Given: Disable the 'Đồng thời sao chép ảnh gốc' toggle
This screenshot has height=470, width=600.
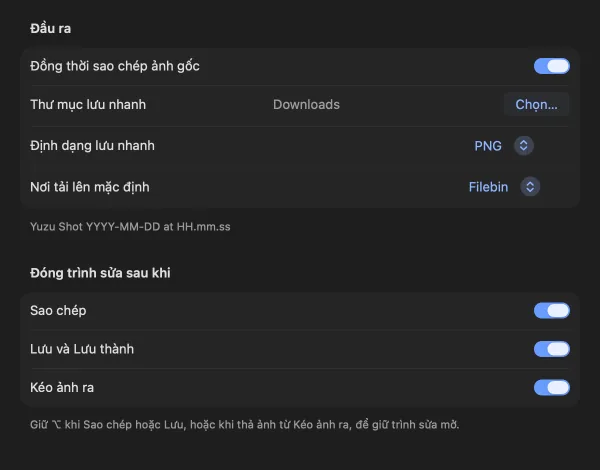Looking at the screenshot, I should click(x=552, y=66).
